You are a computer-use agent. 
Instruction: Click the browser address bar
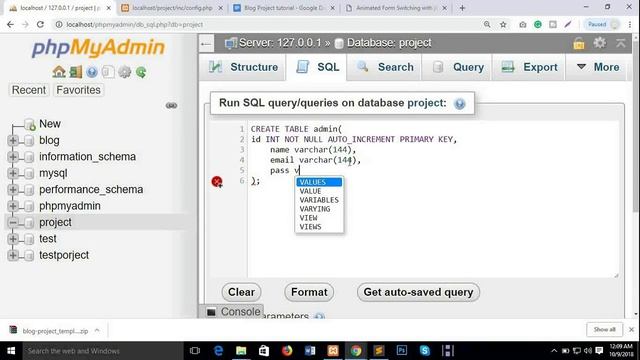tap(269, 24)
